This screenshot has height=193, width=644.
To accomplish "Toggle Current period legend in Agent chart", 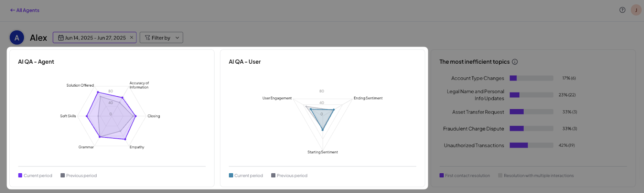I will pos(35,176).
